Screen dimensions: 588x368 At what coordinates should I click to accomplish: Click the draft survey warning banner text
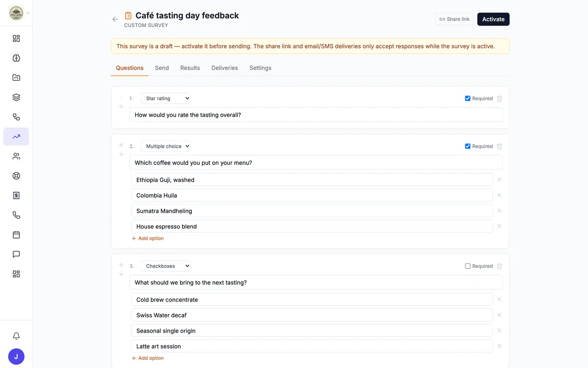pos(305,46)
